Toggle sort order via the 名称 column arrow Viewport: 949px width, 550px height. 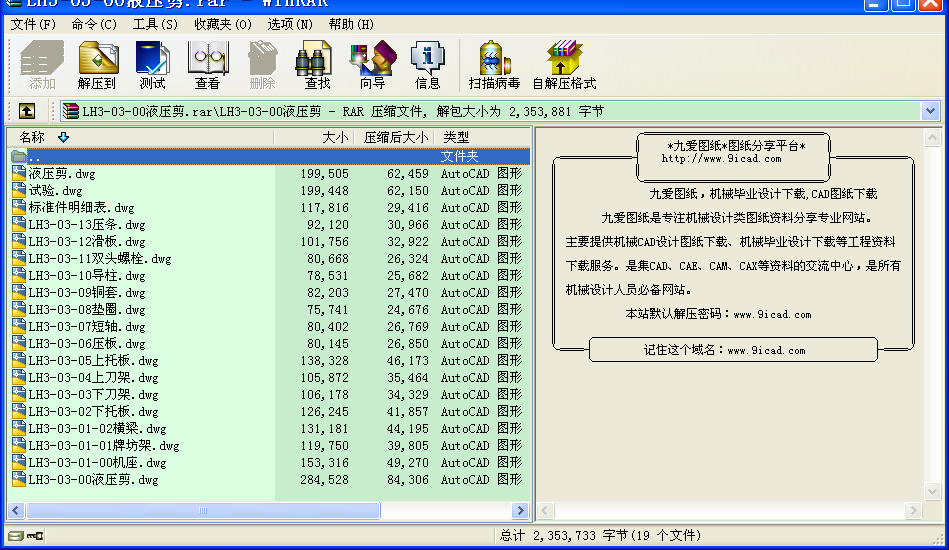coord(64,137)
